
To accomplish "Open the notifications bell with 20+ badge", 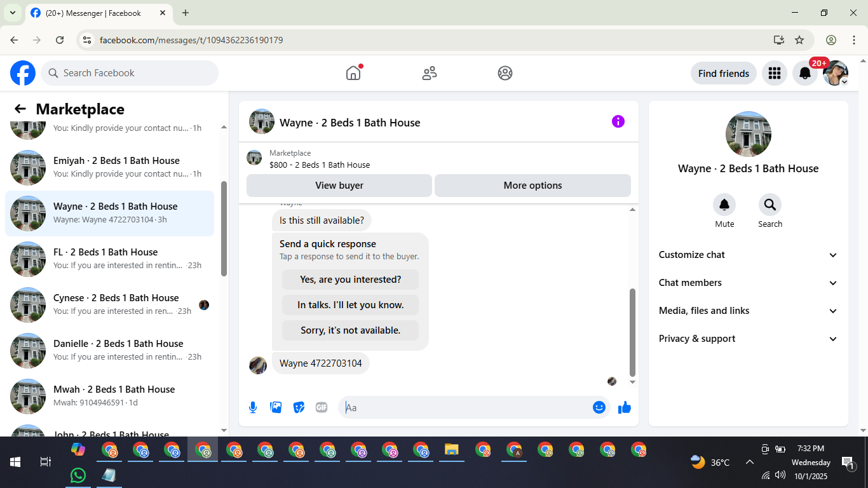I will 805,73.
